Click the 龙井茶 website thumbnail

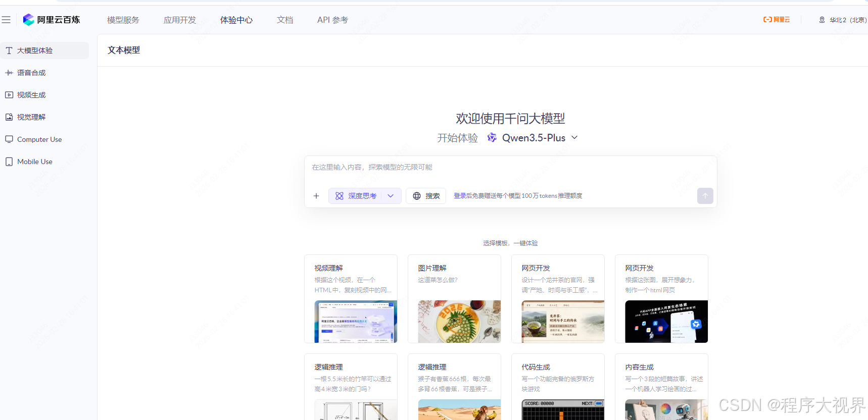(x=563, y=322)
